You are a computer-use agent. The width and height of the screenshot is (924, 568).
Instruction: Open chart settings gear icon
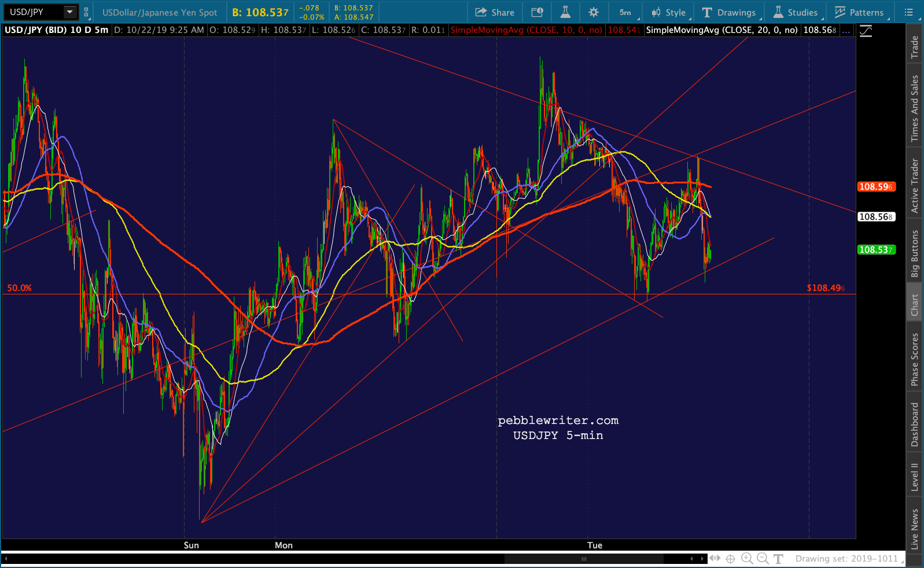pos(594,12)
